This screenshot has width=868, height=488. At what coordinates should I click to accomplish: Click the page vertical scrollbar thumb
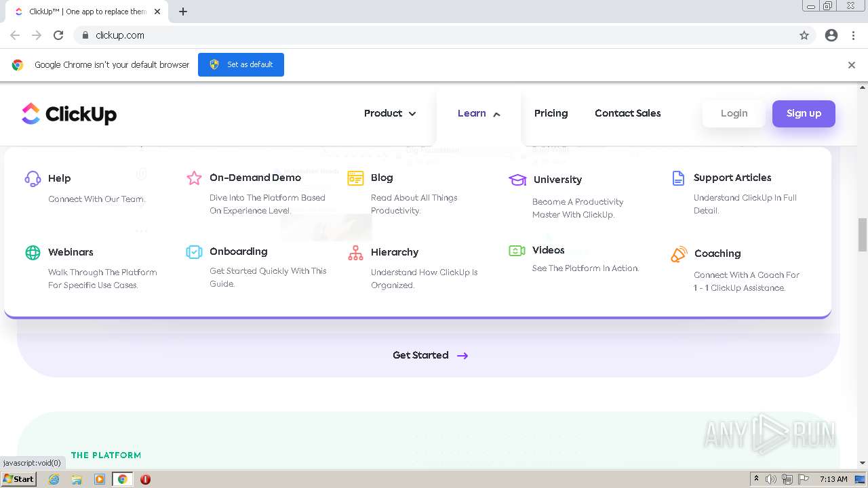click(863, 235)
